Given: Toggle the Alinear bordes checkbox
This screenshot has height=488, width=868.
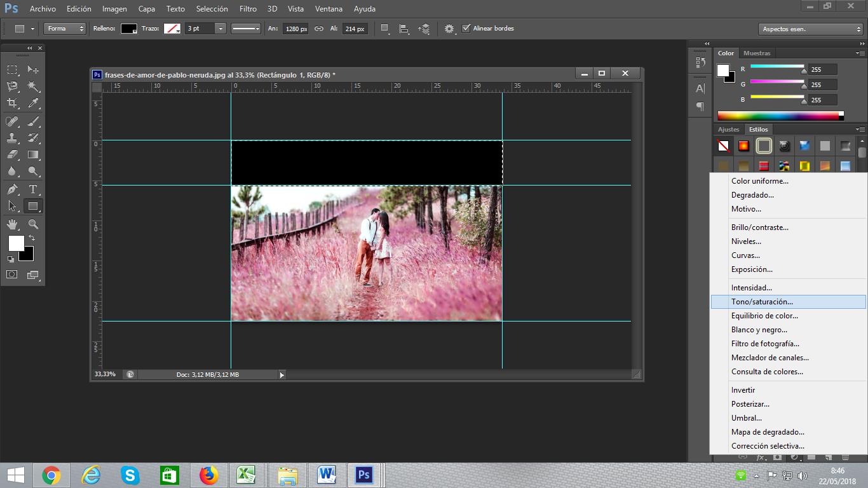Looking at the screenshot, I should click(x=466, y=29).
